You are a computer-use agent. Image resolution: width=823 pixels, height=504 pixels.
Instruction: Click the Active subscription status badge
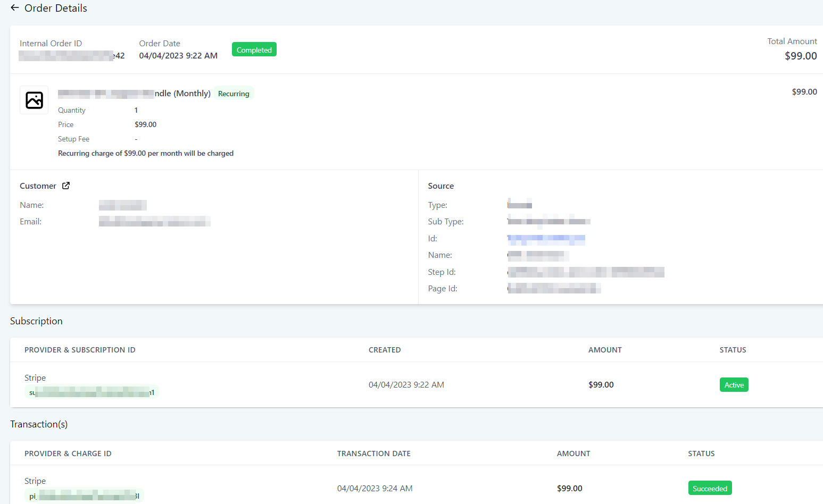point(734,385)
